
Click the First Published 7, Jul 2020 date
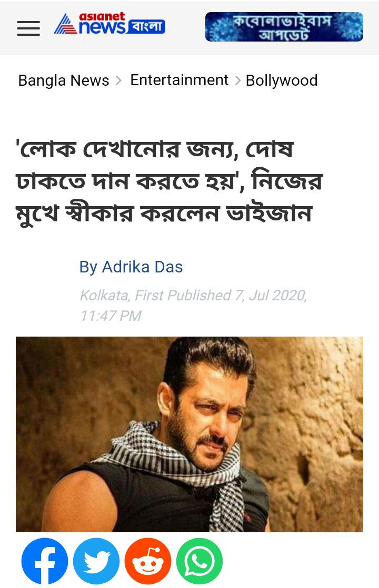coord(221,296)
